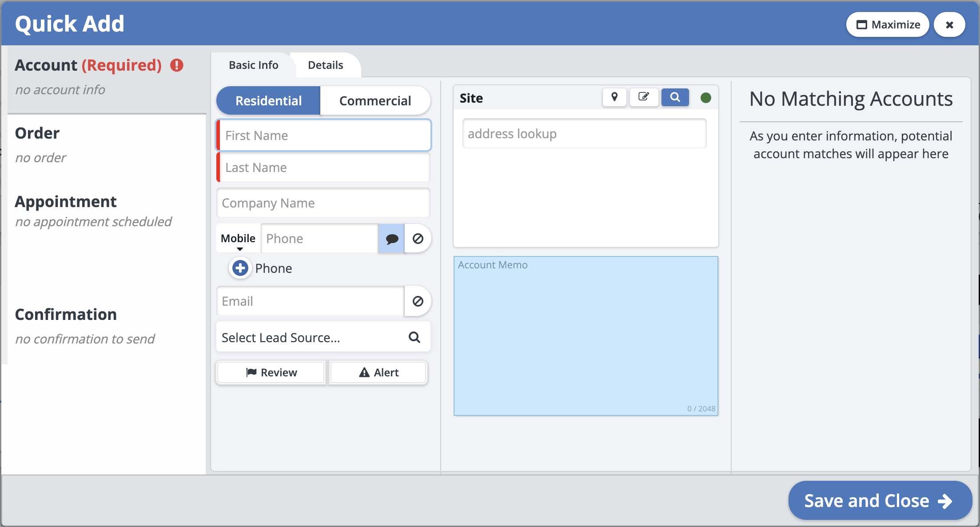Screen dimensions: 980x527
Task: Click the red required warning icon beside Account
Action: (x=177, y=65)
